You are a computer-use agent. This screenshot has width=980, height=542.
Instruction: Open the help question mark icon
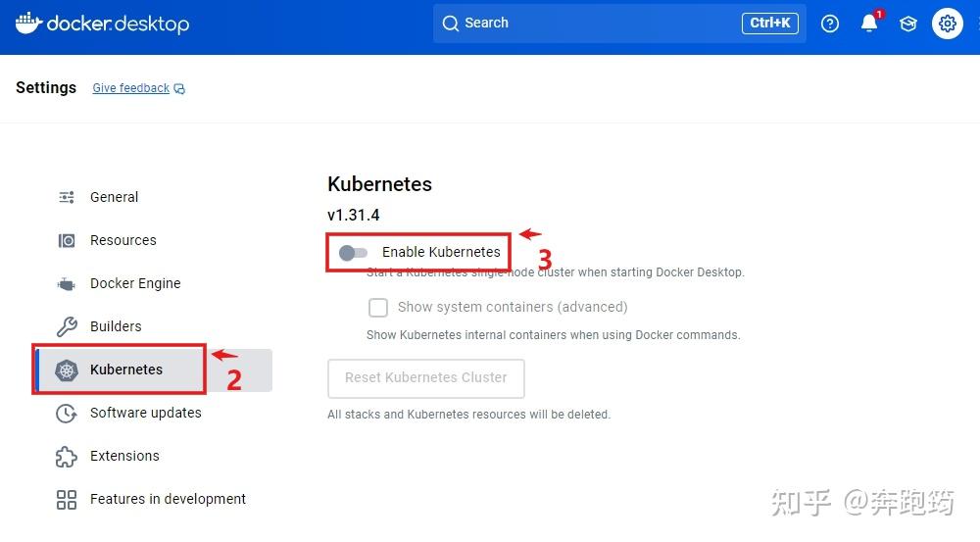point(829,24)
